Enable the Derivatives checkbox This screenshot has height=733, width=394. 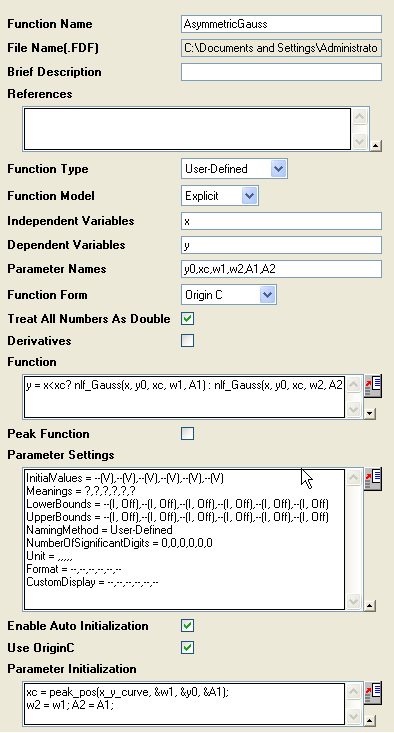pyautogui.click(x=187, y=341)
